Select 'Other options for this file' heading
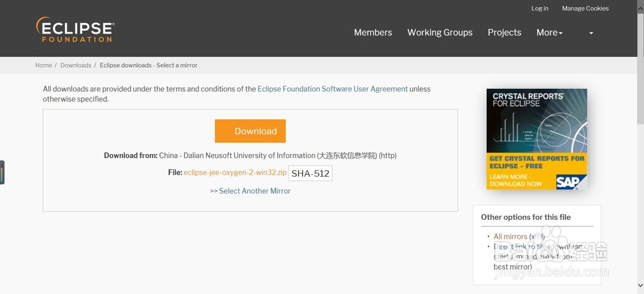The width and height of the screenshot is (644, 294). [526, 217]
